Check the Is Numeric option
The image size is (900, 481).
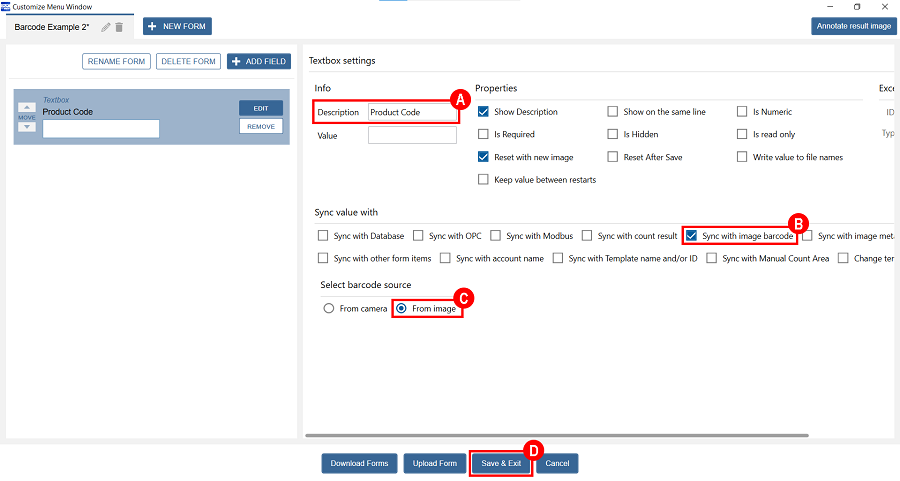click(743, 112)
